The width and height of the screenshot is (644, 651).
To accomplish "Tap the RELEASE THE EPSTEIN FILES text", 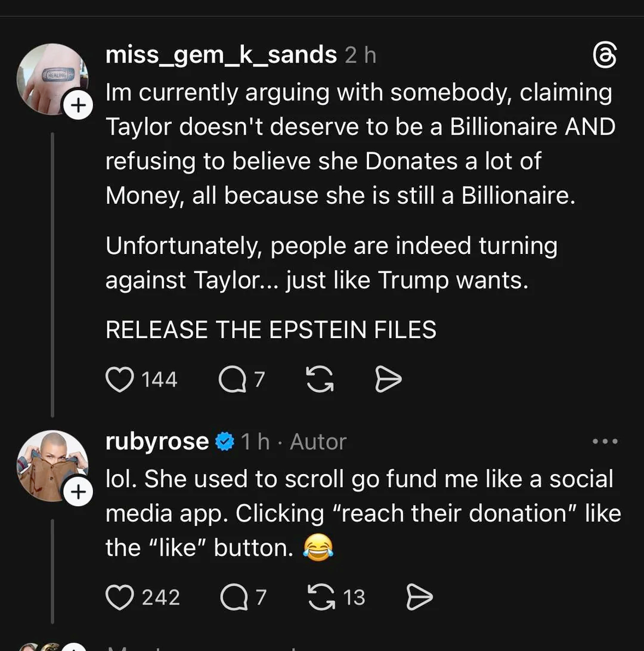I will [x=271, y=330].
